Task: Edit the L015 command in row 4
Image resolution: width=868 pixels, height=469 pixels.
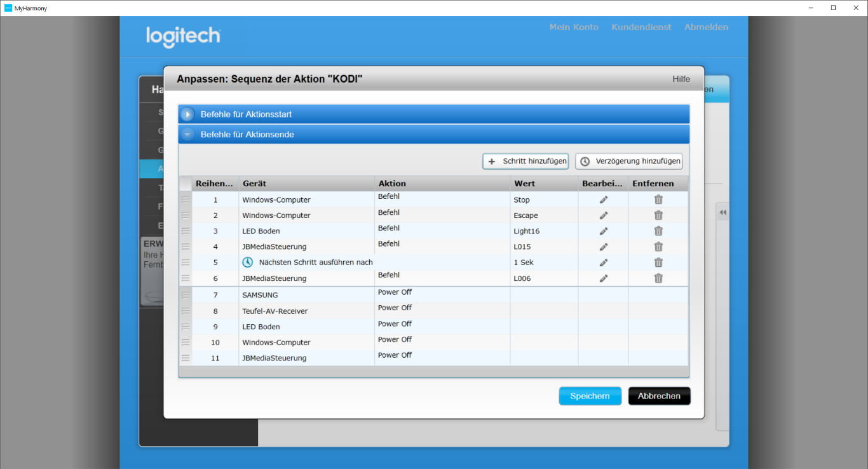Action: pos(604,247)
